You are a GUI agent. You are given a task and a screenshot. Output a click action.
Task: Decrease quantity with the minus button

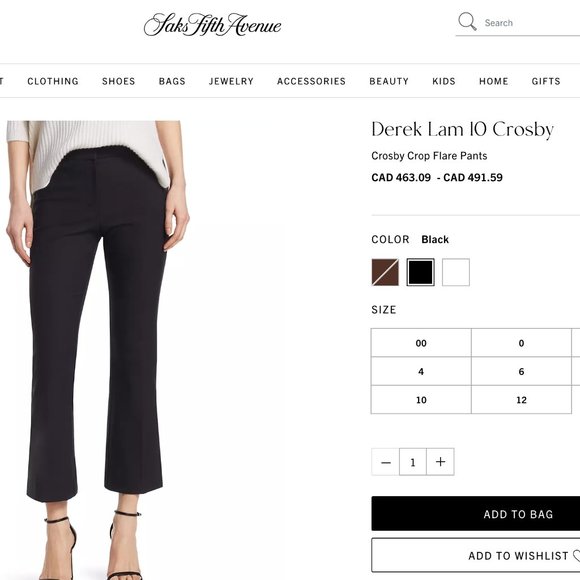coord(385,462)
